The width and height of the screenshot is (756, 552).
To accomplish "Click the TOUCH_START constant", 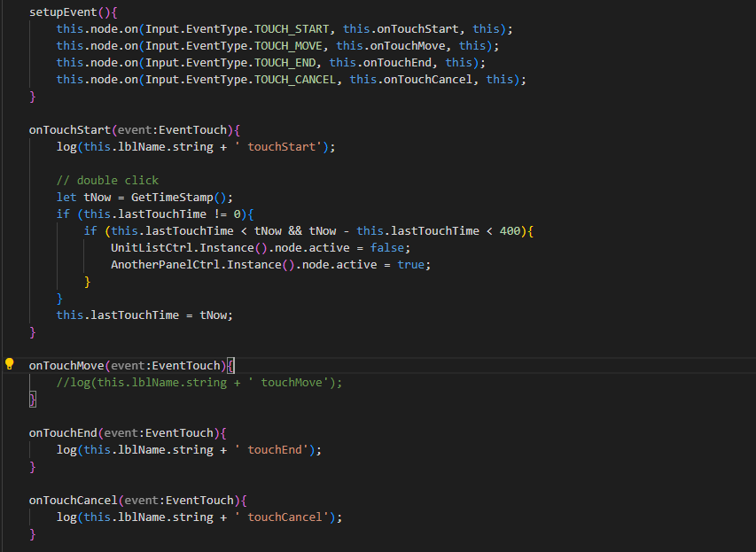I will click(x=292, y=29).
